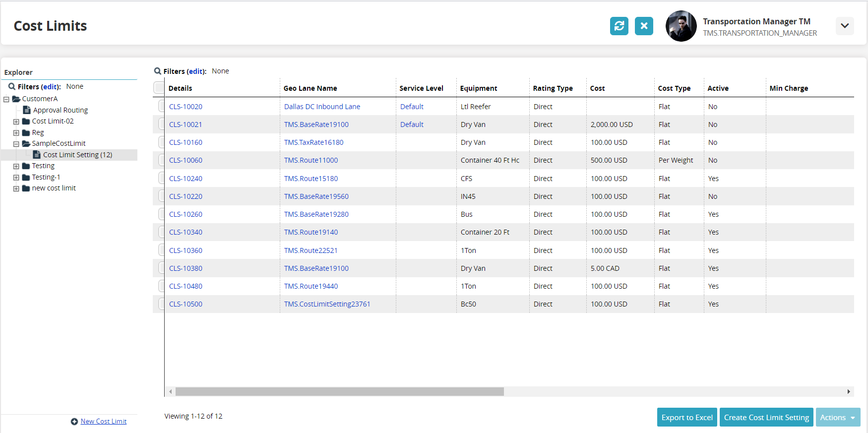The height and width of the screenshot is (433, 868).
Task: Open the Actions dropdown menu
Action: coord(838,417)
